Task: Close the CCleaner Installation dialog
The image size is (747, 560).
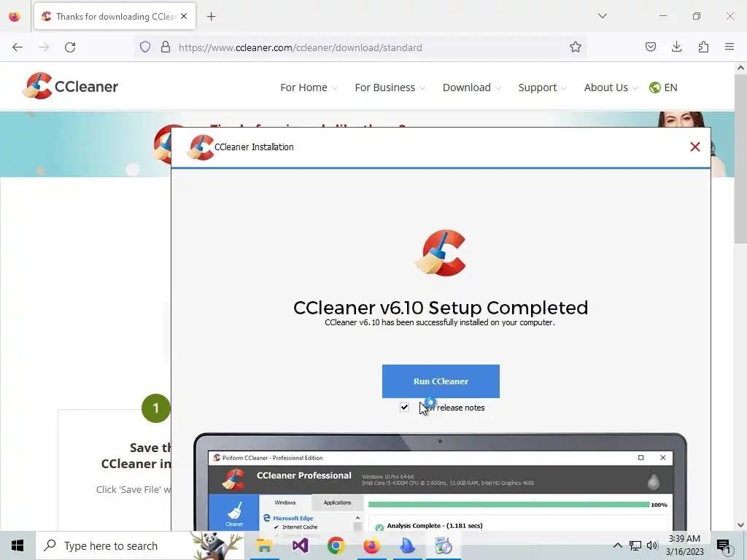Action: [x=695, y=147]
